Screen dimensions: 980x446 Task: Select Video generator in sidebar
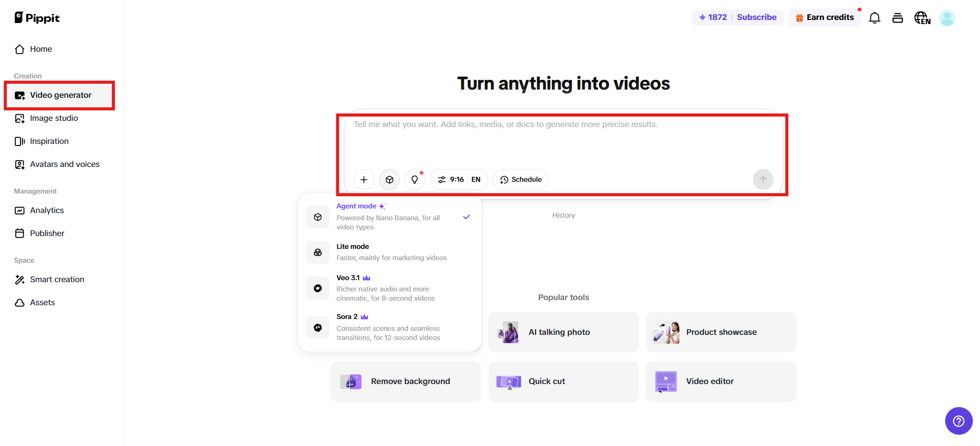coord(62,95)
